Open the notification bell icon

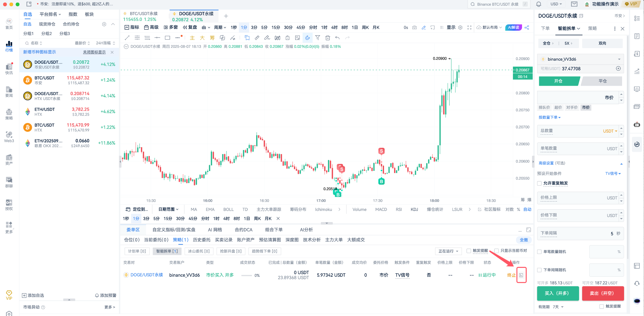539,4
